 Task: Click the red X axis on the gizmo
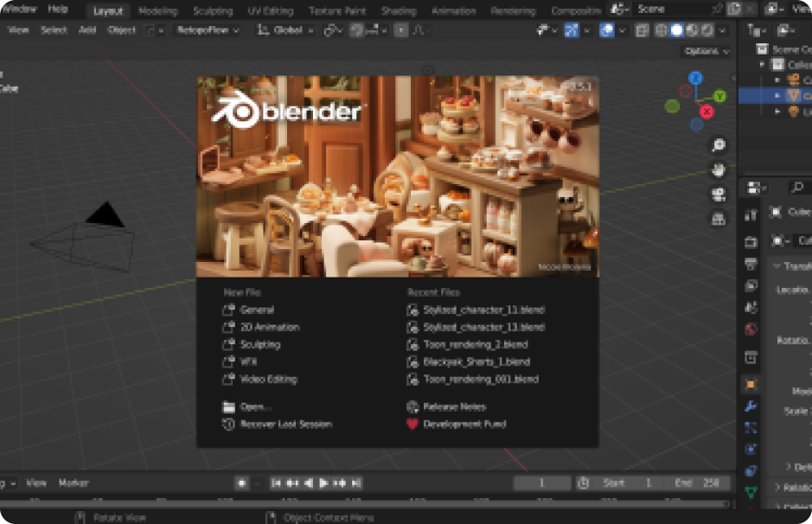[707, 112]
